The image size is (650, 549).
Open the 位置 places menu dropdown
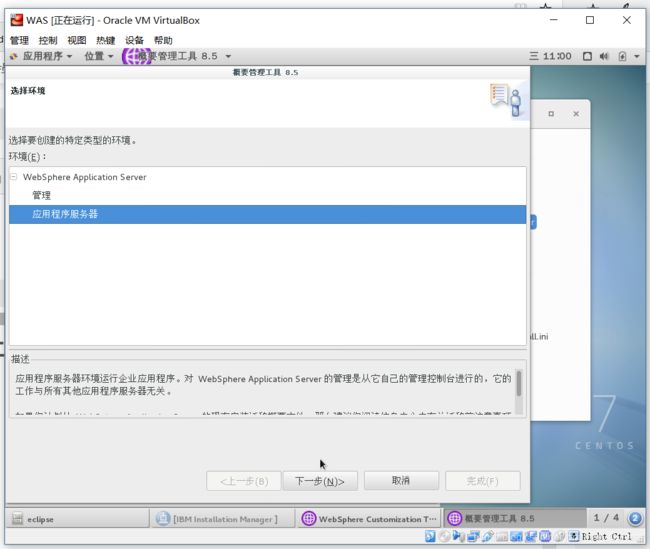[99, 56]
